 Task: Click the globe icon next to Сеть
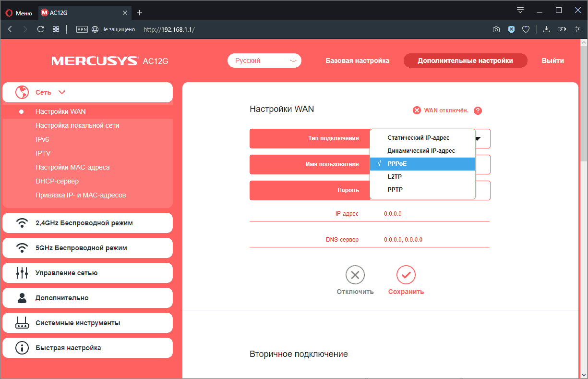(21, 92)
